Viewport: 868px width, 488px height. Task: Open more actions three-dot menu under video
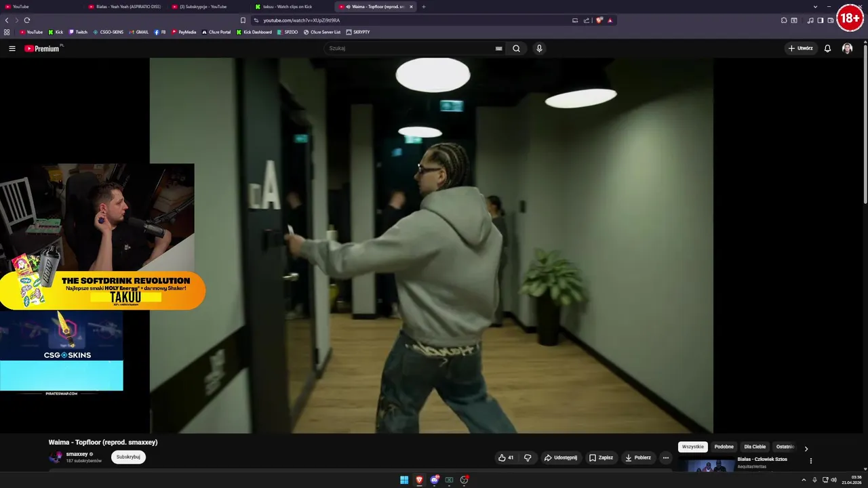coord(665,457)
